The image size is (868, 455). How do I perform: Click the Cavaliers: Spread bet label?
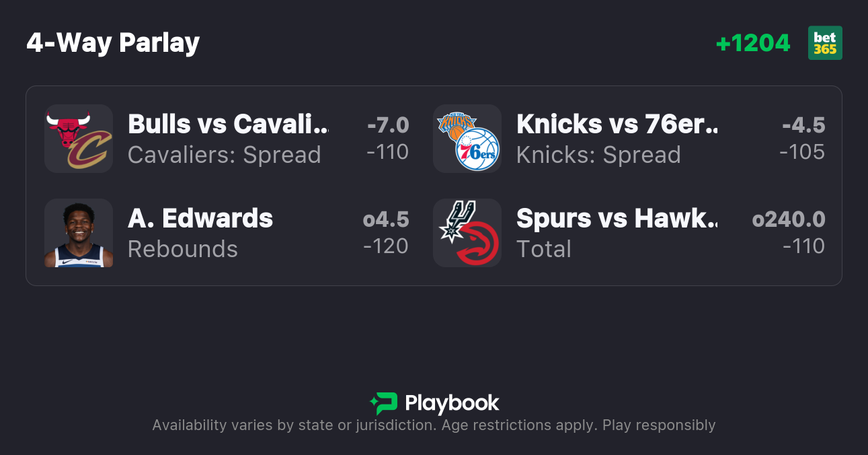224,155
